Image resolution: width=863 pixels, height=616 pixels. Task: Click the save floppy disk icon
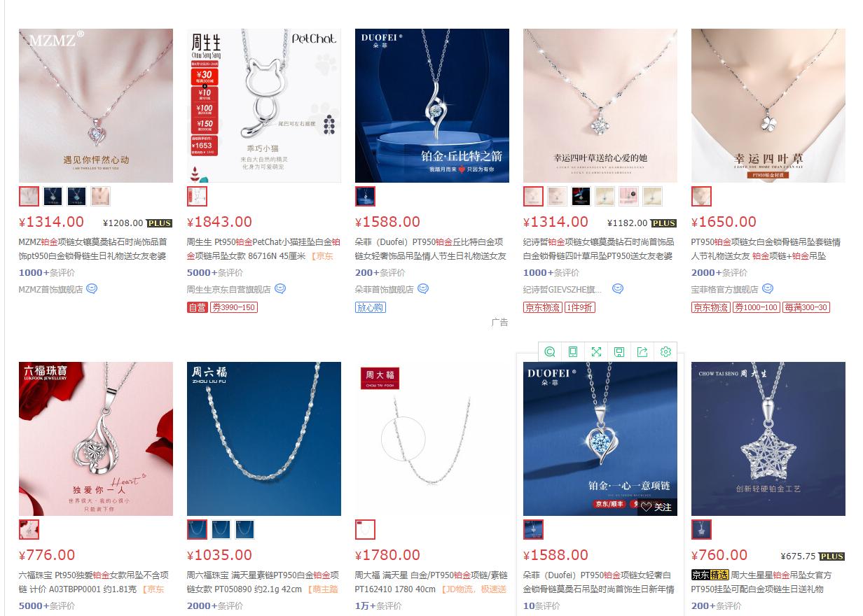(619, 352)
